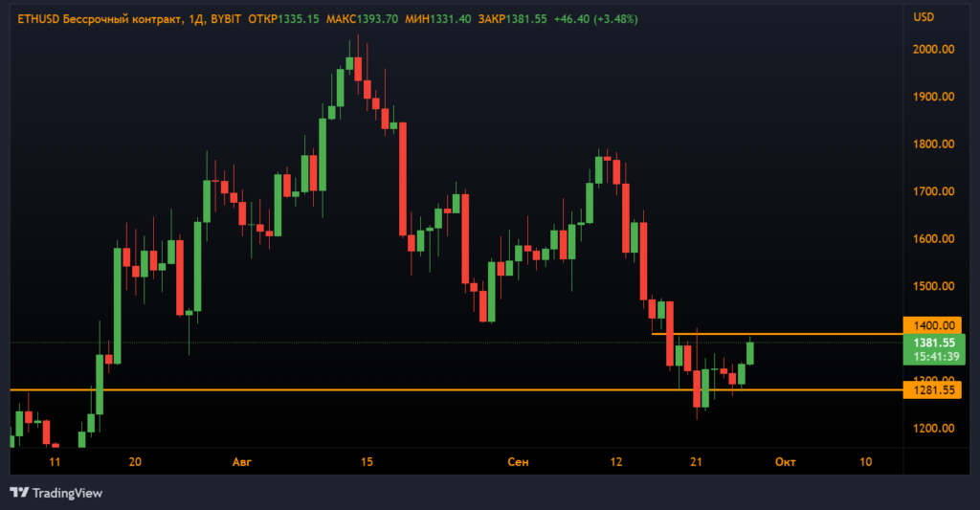Select the short orange horizontal line at 1400

pyautogui.click(x=777, y=334)
